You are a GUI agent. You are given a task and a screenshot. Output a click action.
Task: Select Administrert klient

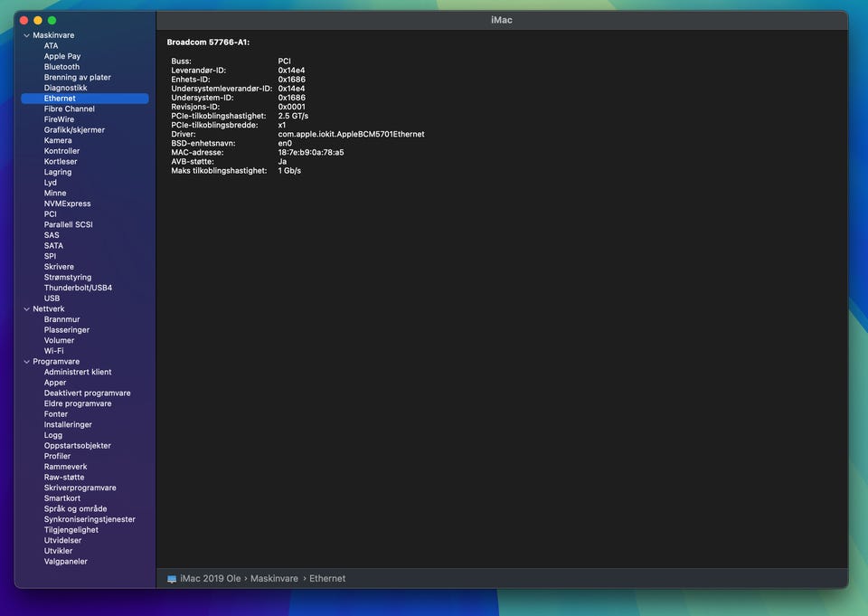(x=78, y=373)
